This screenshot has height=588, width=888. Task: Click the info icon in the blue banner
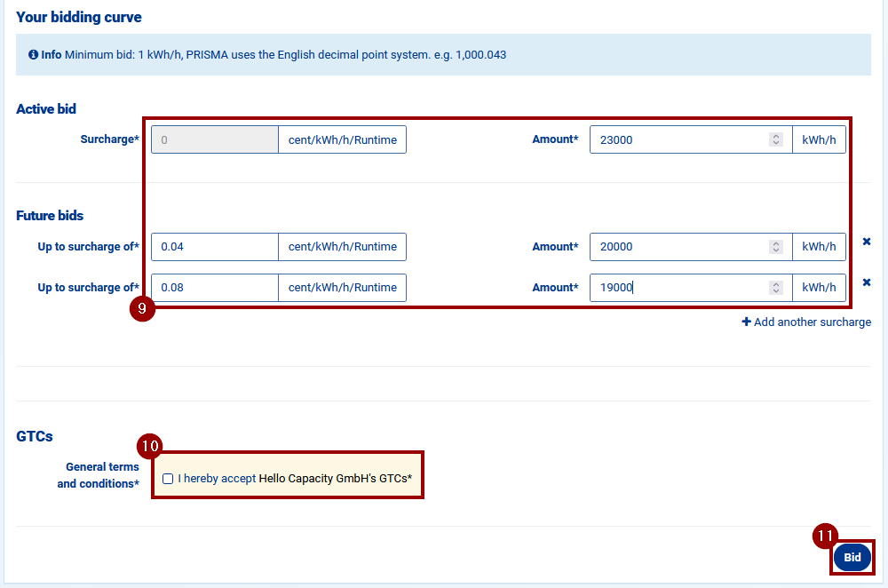click(x=34, y=55)
